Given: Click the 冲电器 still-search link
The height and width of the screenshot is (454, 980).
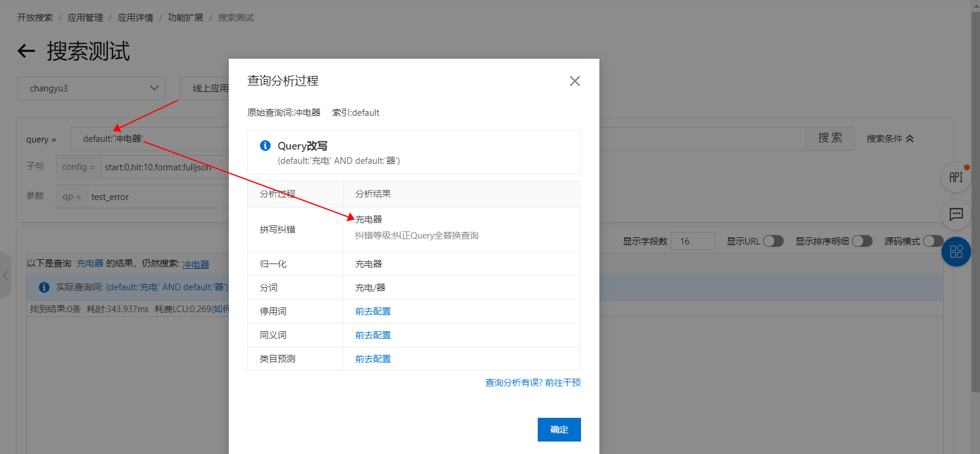Looking at the screenshot, I should click(196, 264).
